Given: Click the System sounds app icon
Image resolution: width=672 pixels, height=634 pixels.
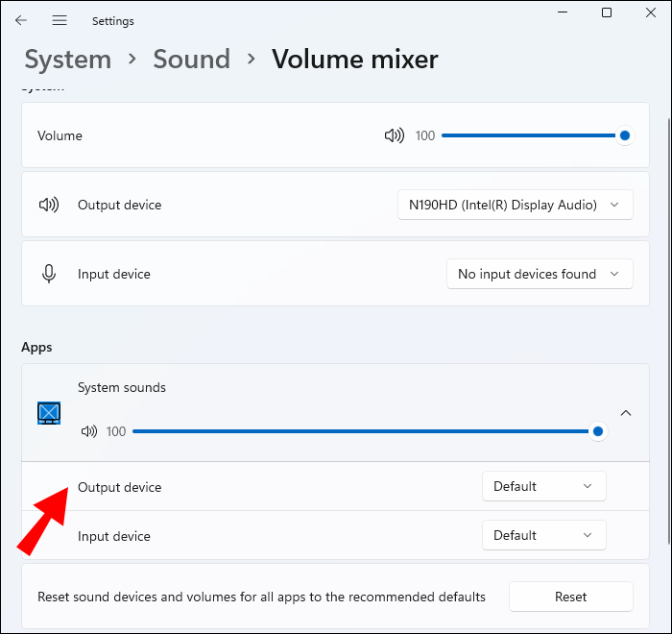Looking at the screenshot, I should point(49,413).
